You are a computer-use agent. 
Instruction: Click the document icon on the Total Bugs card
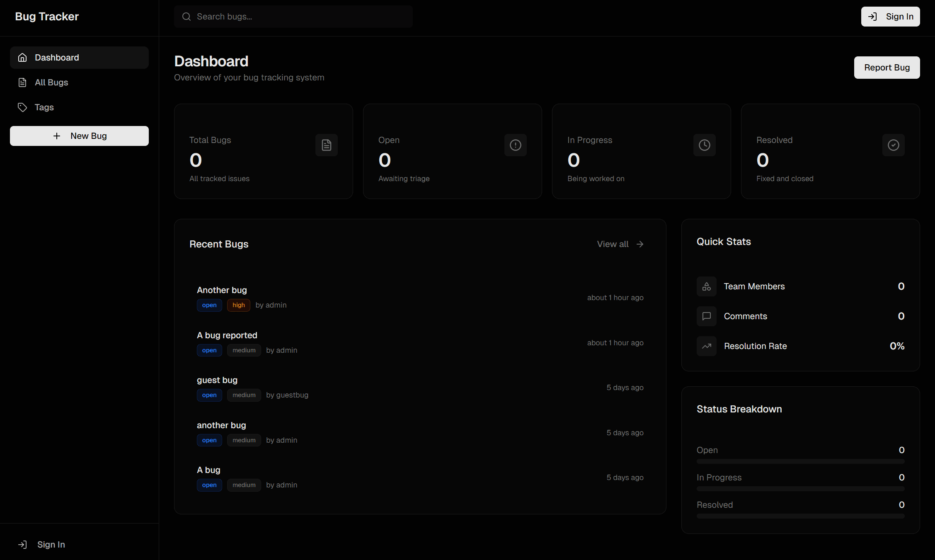pos(326,145)
